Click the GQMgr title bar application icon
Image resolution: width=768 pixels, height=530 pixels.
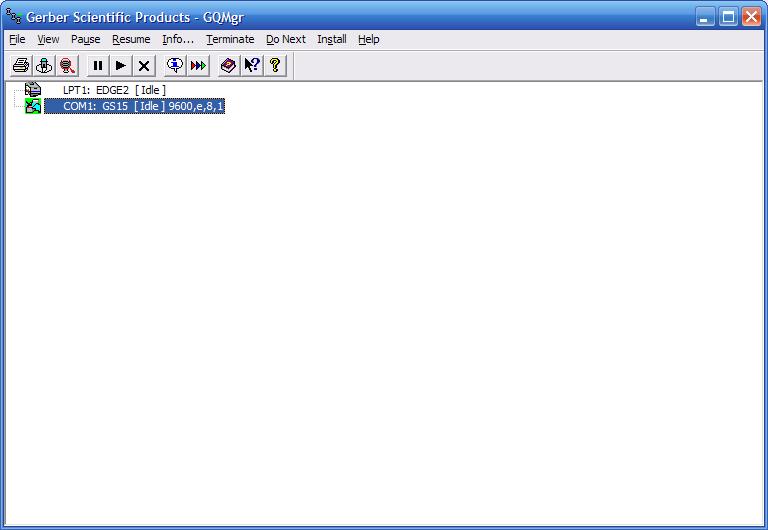coord(14,16)
